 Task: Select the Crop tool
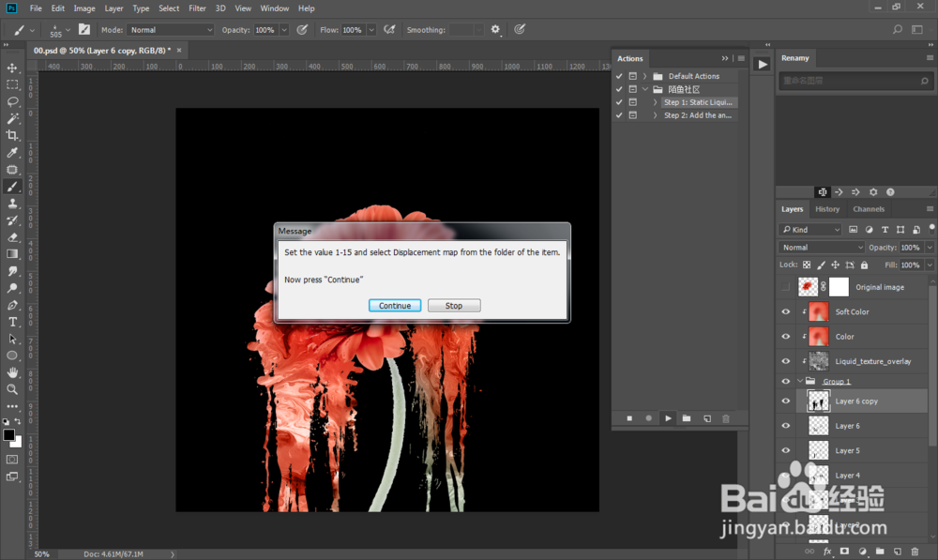[x=12, y=135]
